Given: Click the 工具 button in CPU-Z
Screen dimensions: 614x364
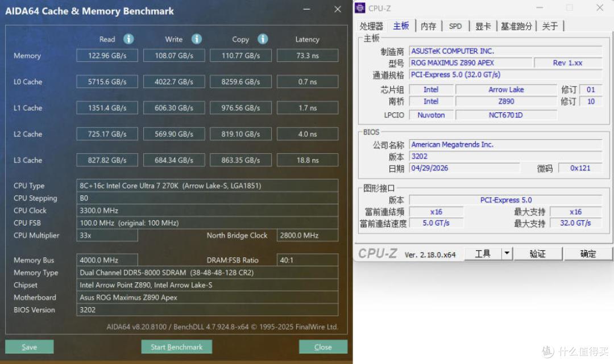Looking at the screenshot, I should [x=483, y=253].
